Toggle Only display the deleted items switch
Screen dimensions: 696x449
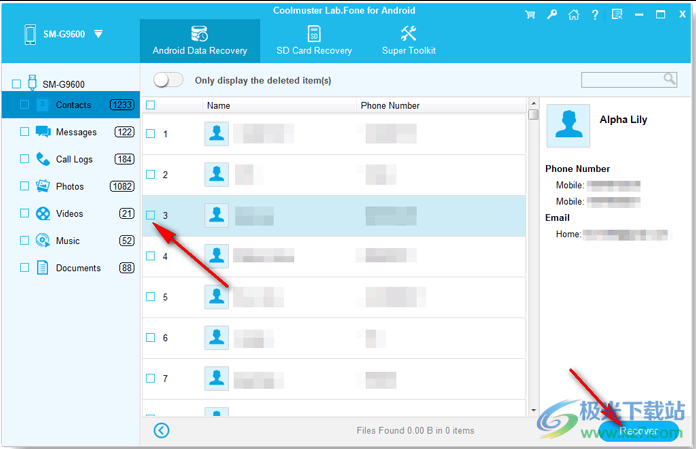tap(168, 80)
